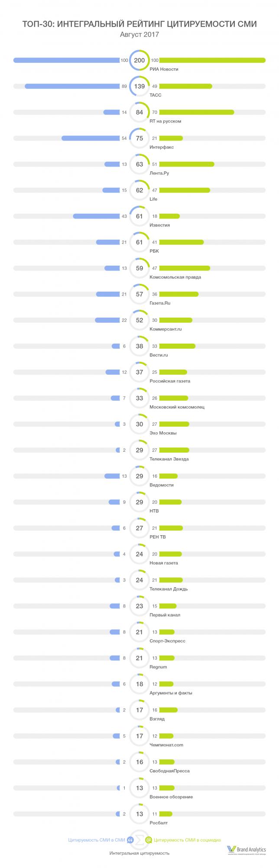Click the Интегральная цитируемость caption
The height and width of the screenshot is (868, 279).
(x=139, y=853)
